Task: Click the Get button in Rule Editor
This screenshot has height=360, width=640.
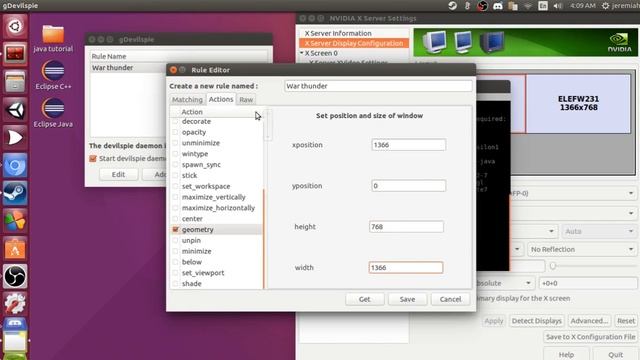Action: tap(364, 299)
